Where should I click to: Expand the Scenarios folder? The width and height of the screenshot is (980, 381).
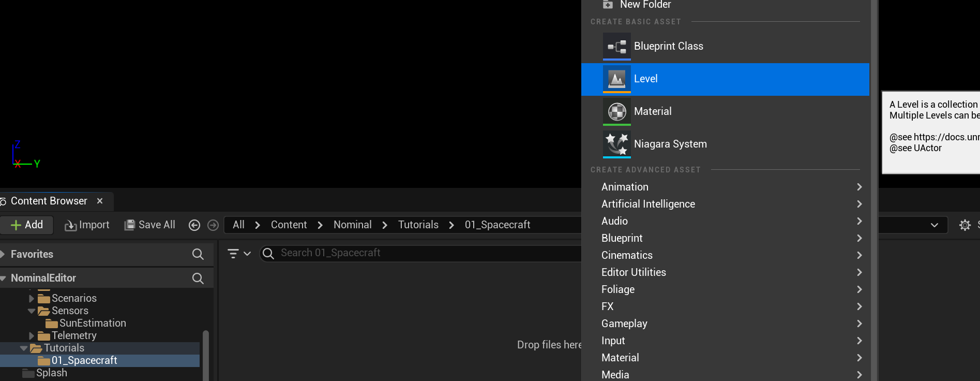point(32,299)
